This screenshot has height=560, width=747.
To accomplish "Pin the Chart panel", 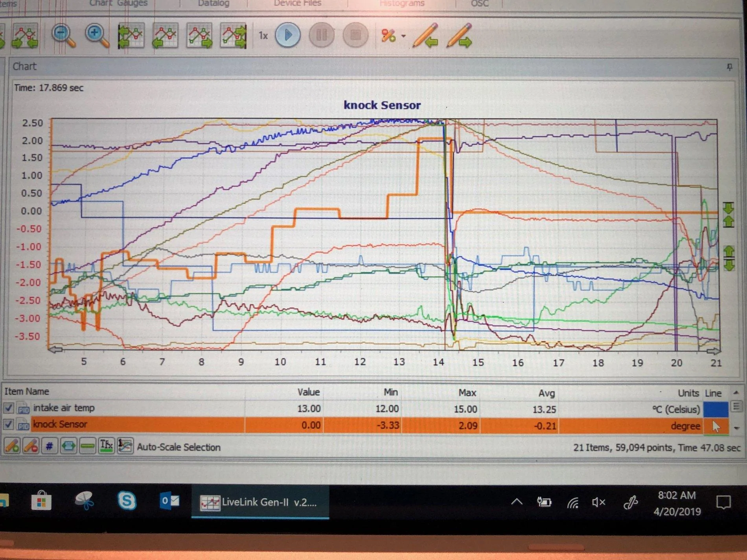I will [x=729, y=67].
